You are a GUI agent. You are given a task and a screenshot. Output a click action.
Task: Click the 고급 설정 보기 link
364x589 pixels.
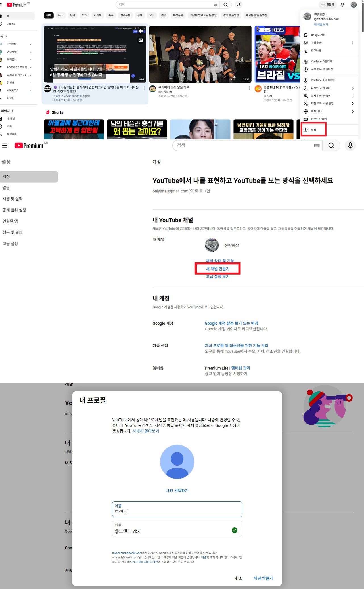[x=218, y=276]
